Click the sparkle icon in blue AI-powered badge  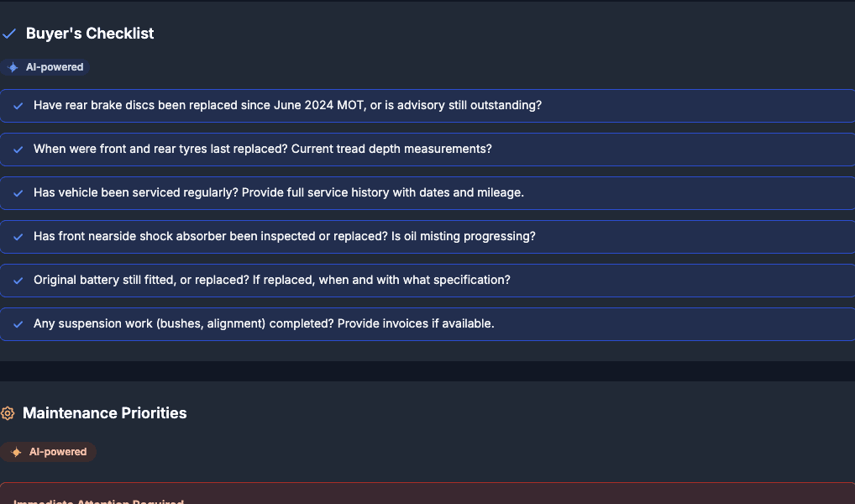pyautogui.click(x=11, y=67)
